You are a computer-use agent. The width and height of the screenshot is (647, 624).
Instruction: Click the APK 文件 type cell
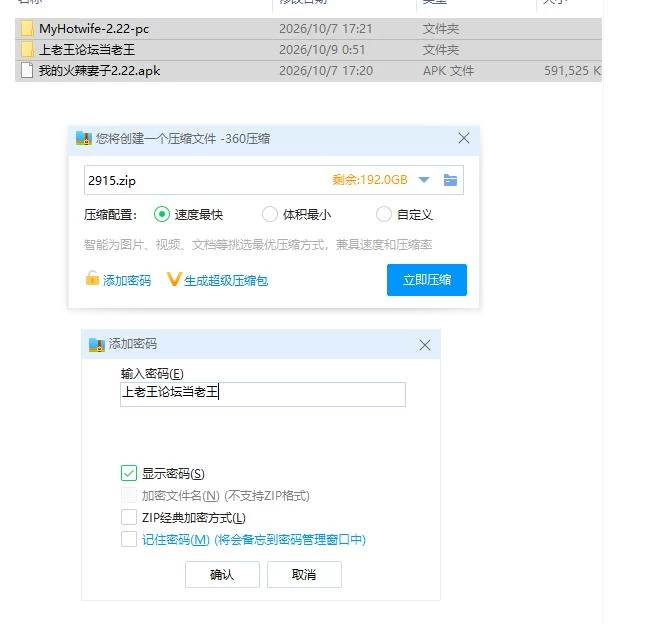coord(449,71)
